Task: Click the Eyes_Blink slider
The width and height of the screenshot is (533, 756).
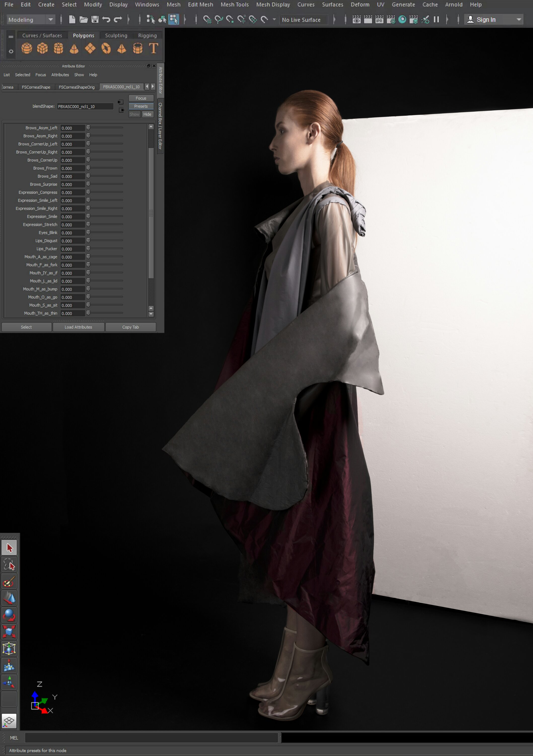Action: pyautogui.click(x=105, y=232)
